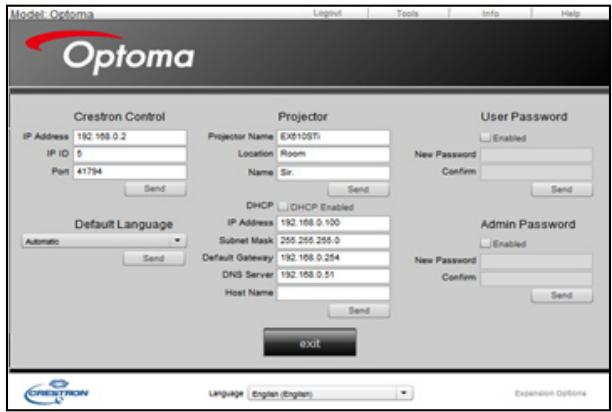Viewport: 612px width, 412px height.
Task: Open the Logout menu item
Action: (x=327, y=13)
